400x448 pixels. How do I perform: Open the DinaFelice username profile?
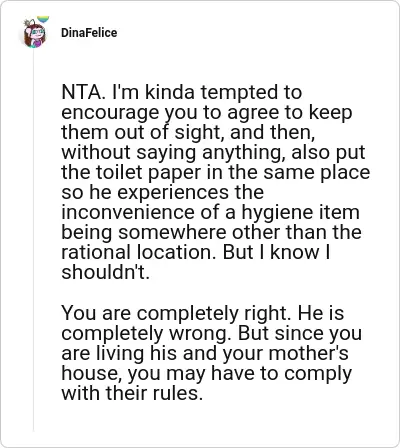(89, 33)
